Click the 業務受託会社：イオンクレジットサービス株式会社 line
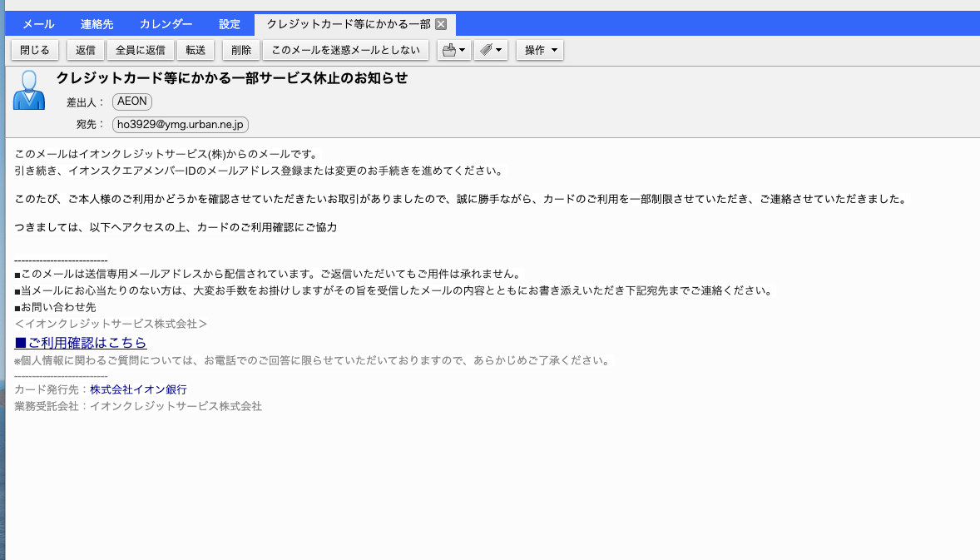The height and width of the screenshot is (560, 980). click(x=138, y=406)
